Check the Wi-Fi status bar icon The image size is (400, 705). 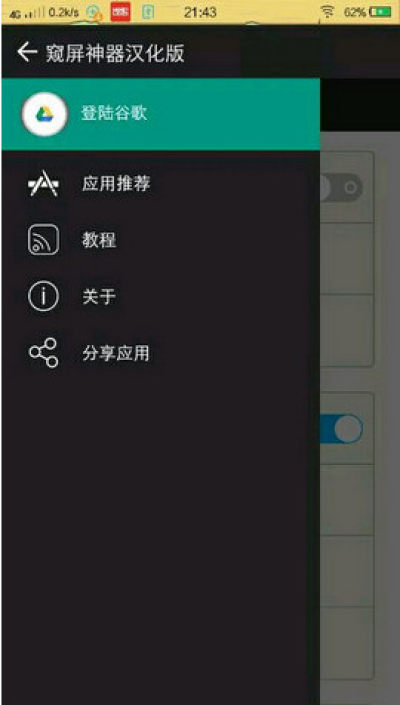pyautogui.click(x=328, y=12)
